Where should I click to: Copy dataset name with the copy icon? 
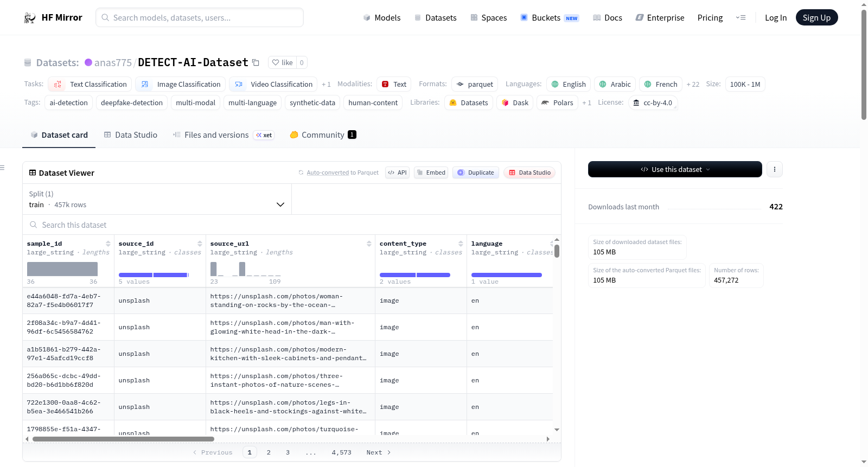[256, 63]
